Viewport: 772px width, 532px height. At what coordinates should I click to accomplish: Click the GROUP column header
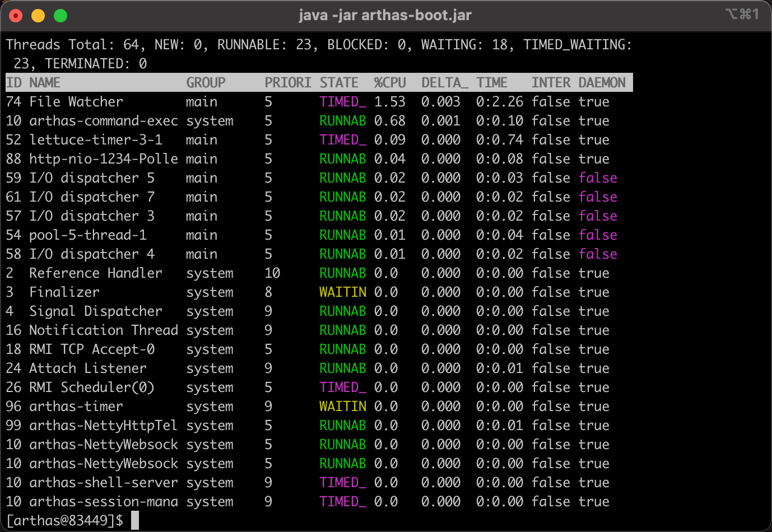206,83
